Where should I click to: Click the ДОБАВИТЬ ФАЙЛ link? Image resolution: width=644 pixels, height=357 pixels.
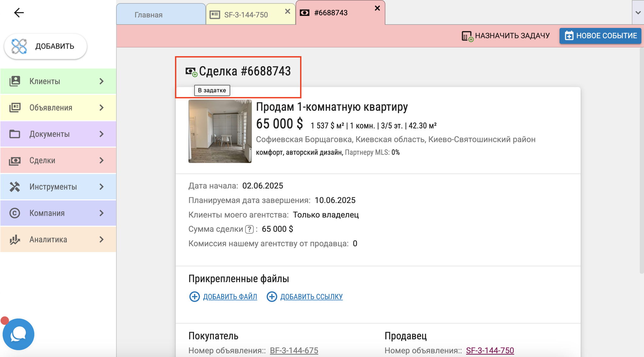pos(230,297)
